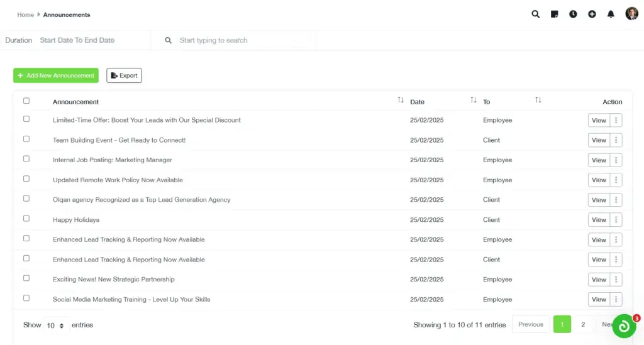
Task: Click the Add New Announcement button
Action: point(56,75)
